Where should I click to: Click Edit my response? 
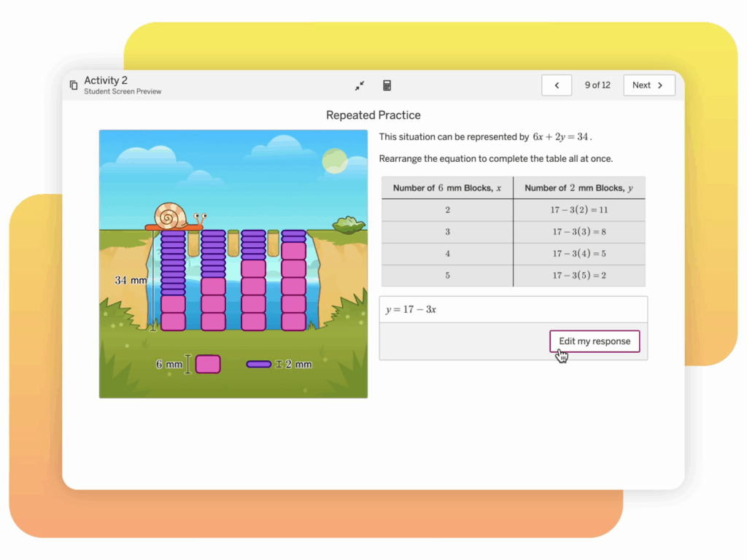point(594,341)
